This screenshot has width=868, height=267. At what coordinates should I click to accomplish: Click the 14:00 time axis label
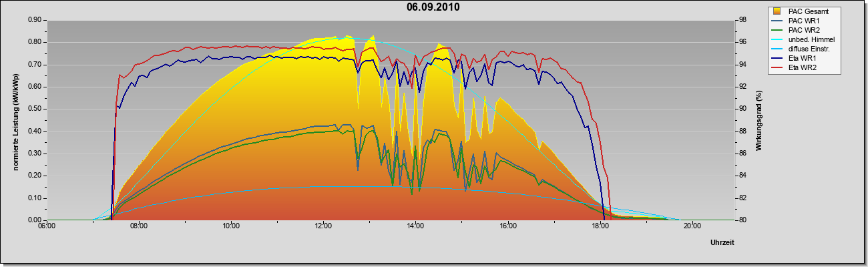click(415, 226)
